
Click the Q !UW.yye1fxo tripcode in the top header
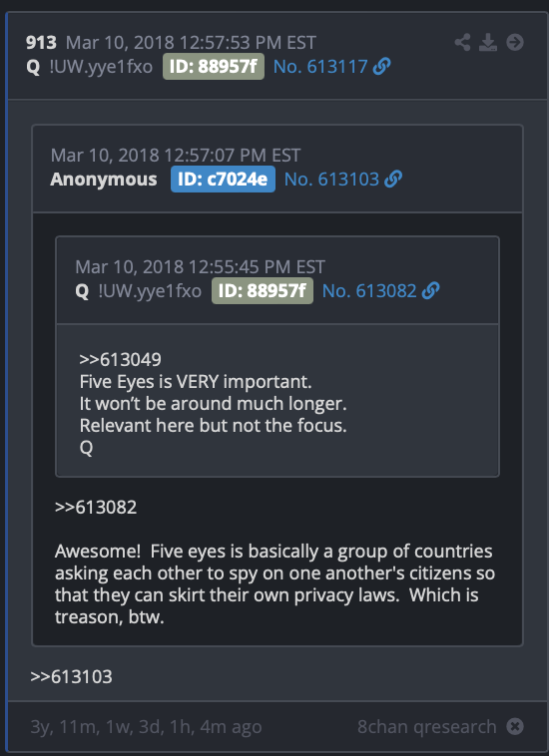point(89,67)
